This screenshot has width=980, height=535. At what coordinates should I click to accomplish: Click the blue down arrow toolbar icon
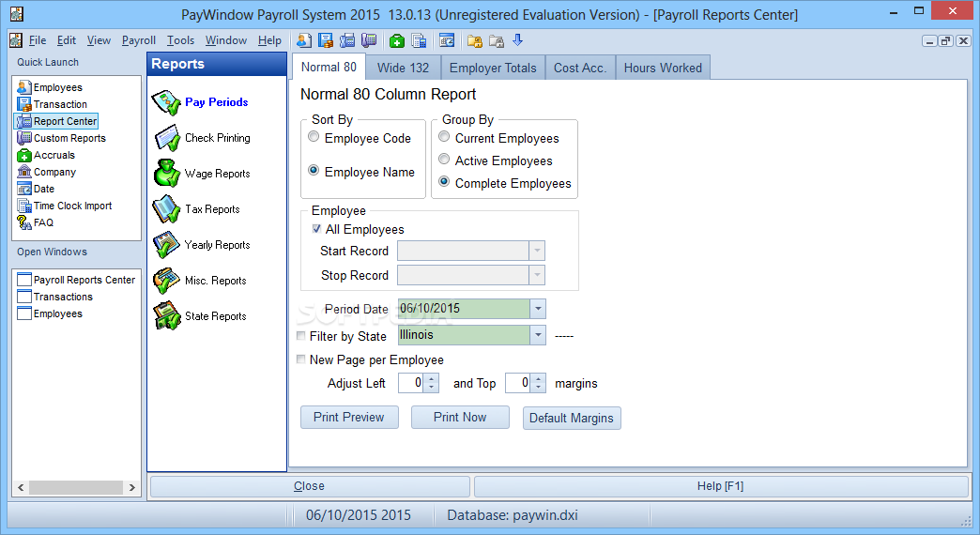tap(517, 40)
